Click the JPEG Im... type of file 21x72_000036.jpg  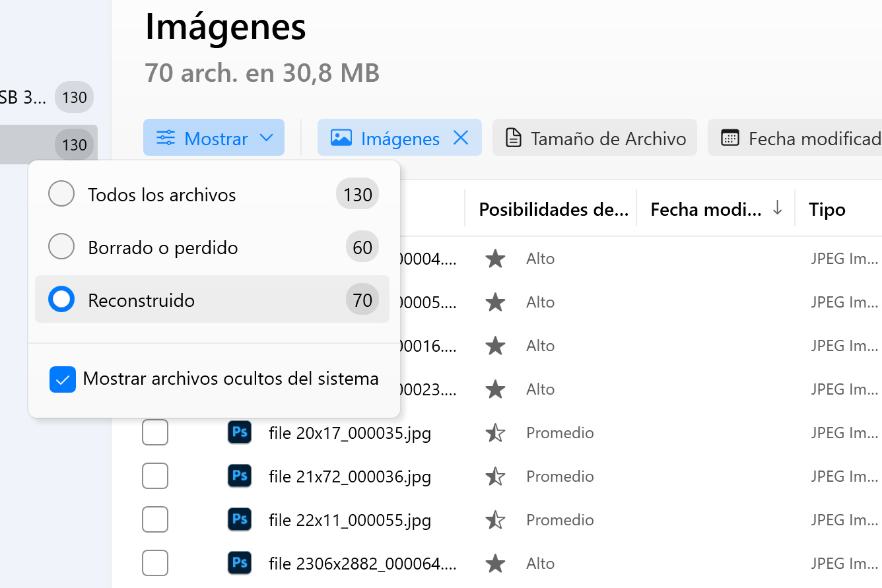click(x=844, y=476)
